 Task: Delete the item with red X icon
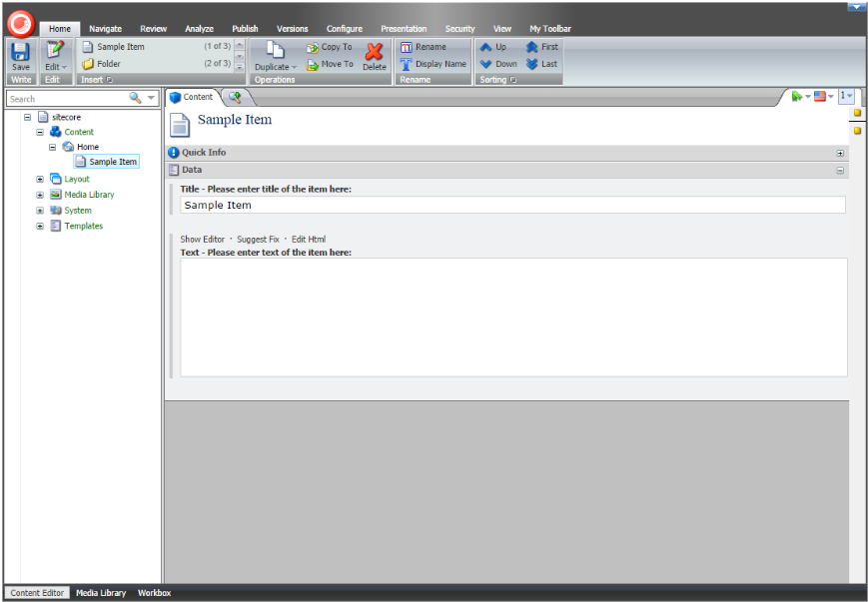[x=375, y=52]
